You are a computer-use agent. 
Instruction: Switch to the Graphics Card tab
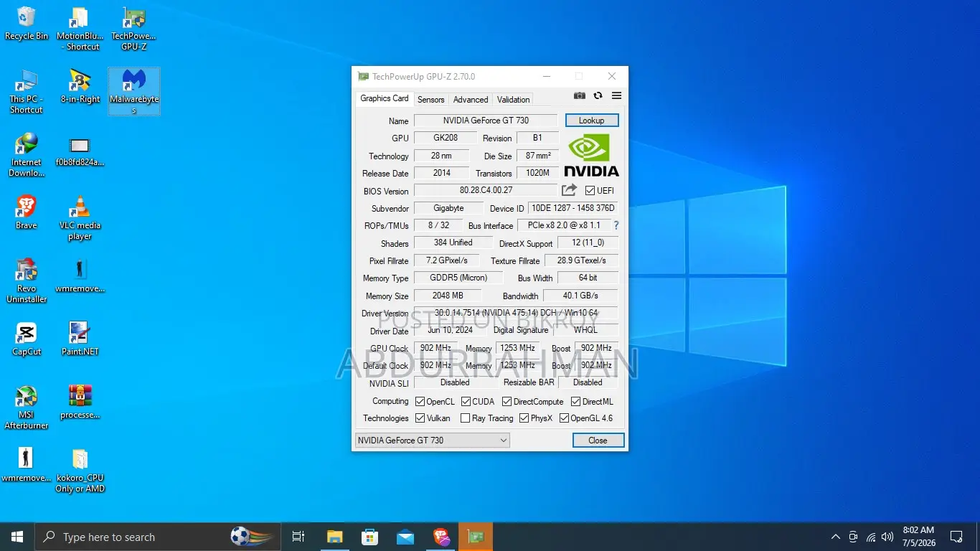(385, 98)
